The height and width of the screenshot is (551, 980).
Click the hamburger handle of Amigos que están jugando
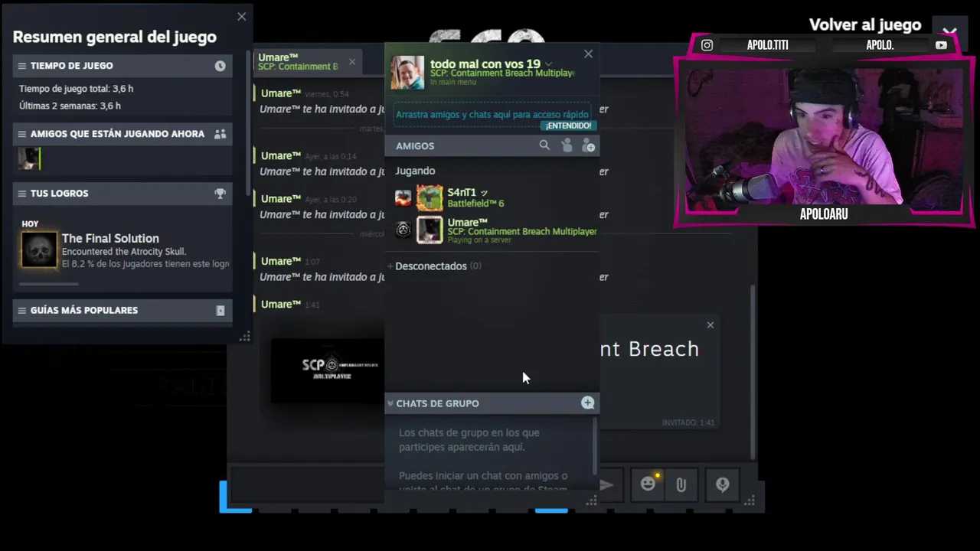point(22,134)
